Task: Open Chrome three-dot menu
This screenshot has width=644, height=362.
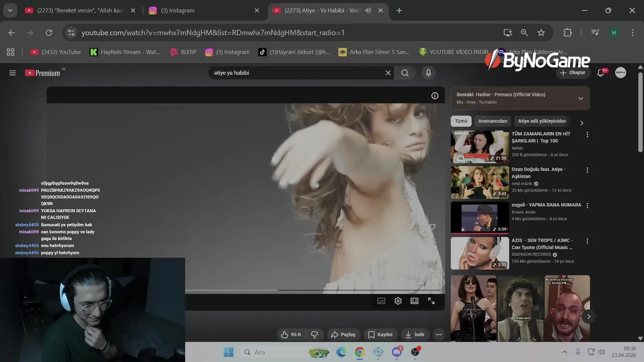Action: coord(633,33)
